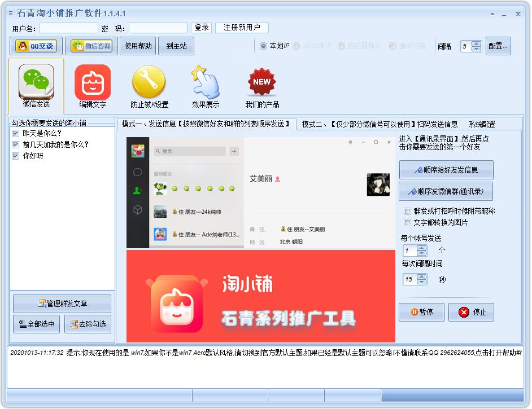The width and height of the screenshot is (532, 409).
Task: Focus the 密码 password field
Action: 158,28
